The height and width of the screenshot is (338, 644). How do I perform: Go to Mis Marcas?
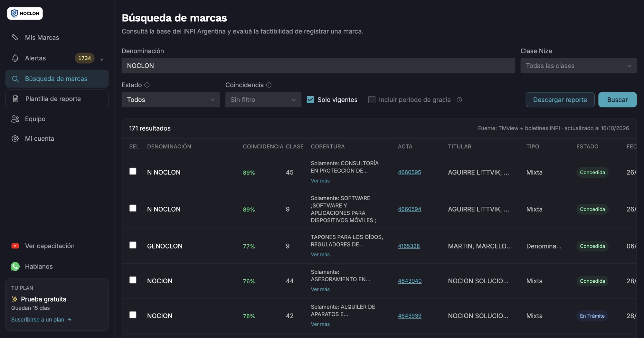tap(57, 38)
